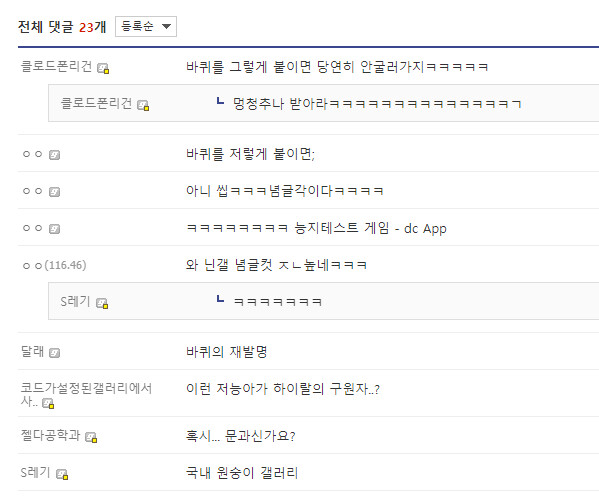Image resolution: width=599 pixels, height=496 pixels.
Task: Open the 달래 nickname
Action: point(32,351)
